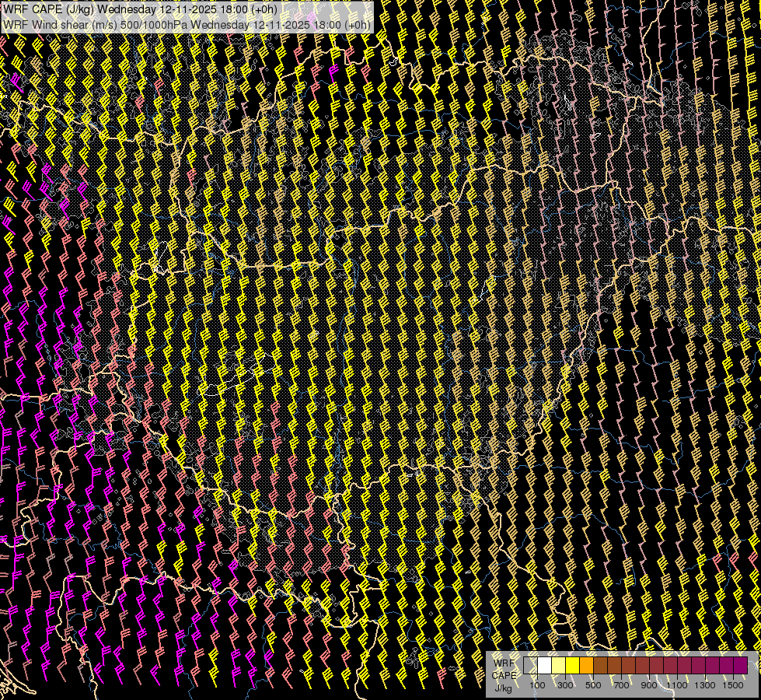The width and height of the screenshot is (761, 700).
Task: Select the bright yellow legend swatch
Action: click(573, 665)
